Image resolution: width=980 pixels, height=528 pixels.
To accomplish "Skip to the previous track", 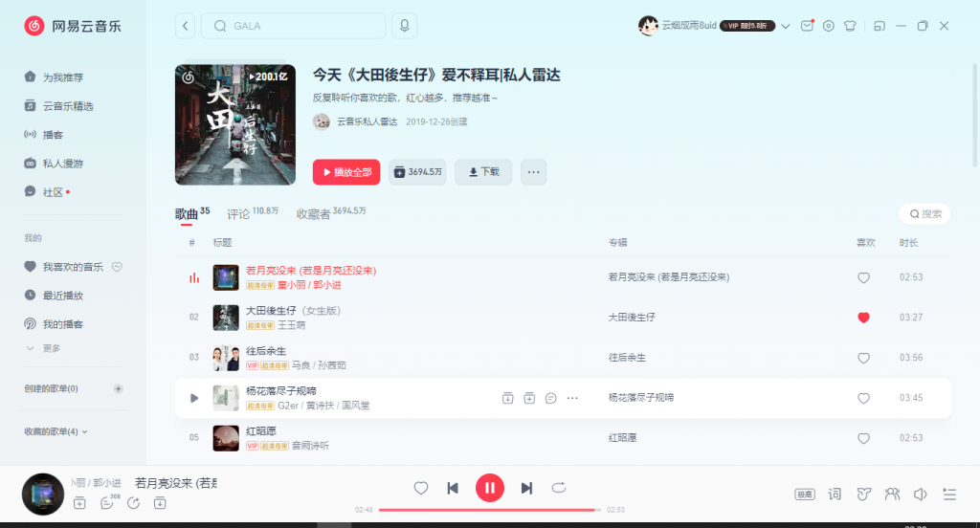I will point(453,488).
